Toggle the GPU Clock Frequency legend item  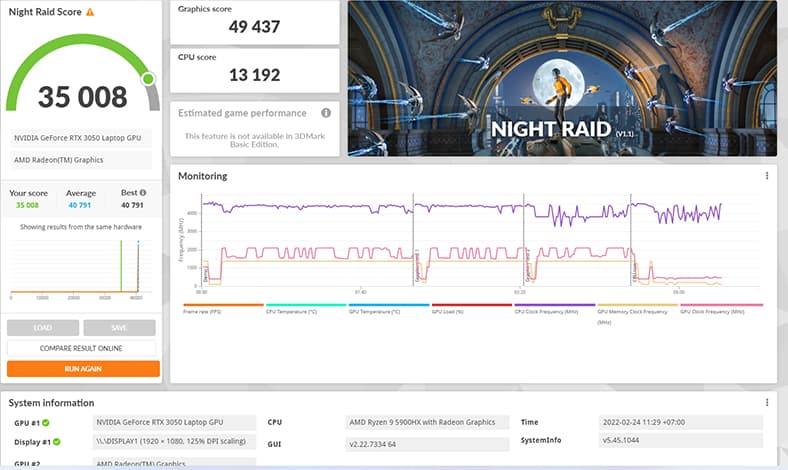pyautogui.click(x=721, y=308)
